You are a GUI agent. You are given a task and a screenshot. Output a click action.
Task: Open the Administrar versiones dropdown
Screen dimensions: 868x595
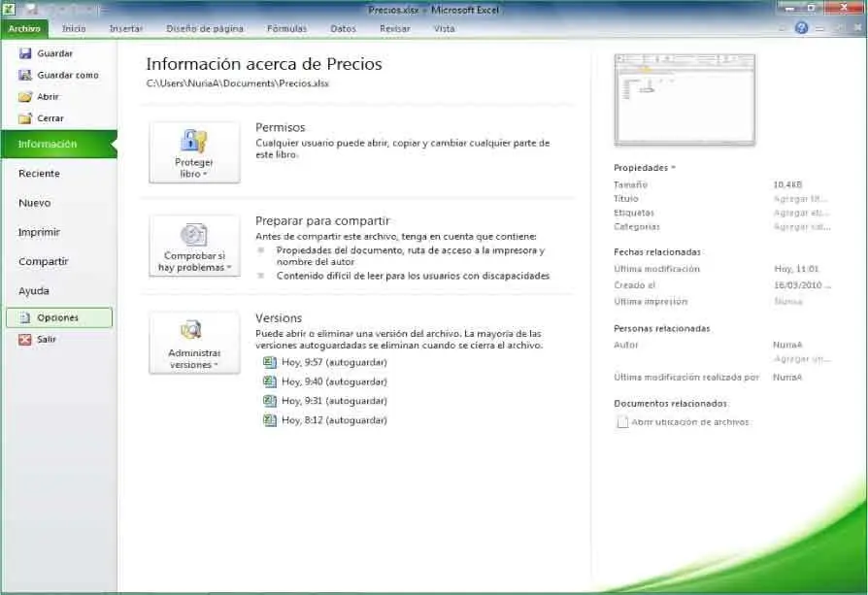tap(194, 343)
